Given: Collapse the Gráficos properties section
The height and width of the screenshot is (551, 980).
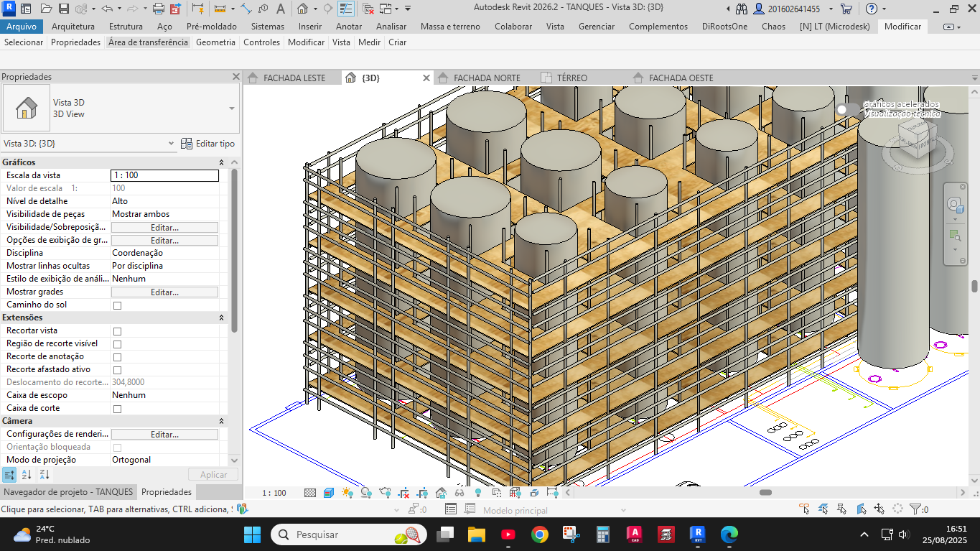Looking at the screenshot, I should (221, 162).
